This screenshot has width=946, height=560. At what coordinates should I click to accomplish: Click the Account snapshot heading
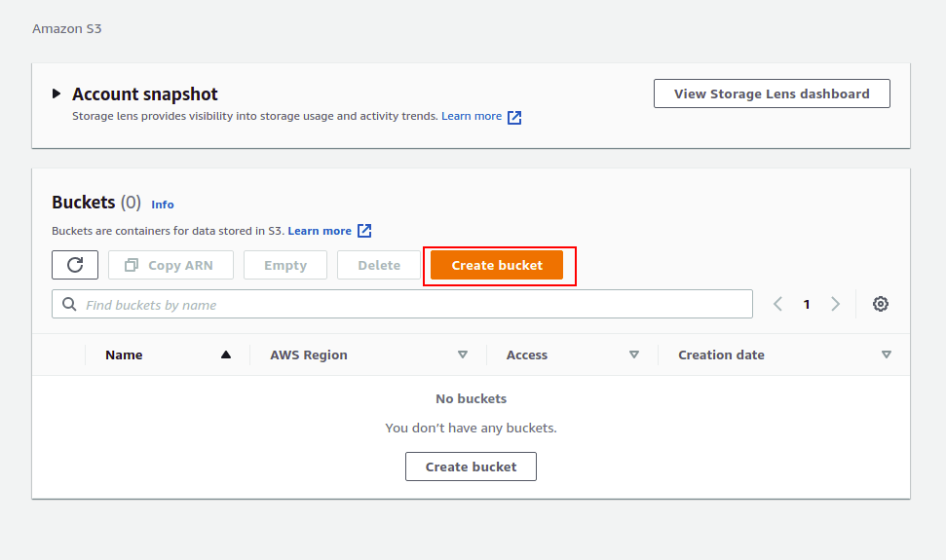pyautogui.click(x=145, y=94)
